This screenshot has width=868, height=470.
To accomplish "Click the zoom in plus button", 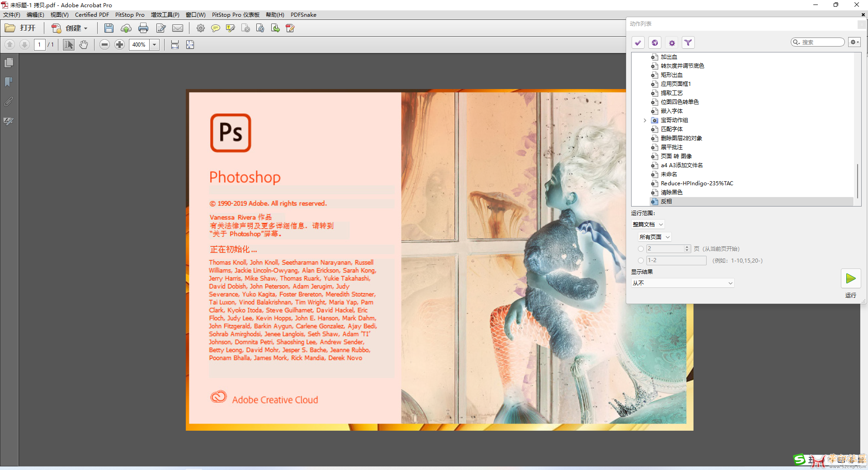I will pyautogui.click(x=119, y=44).
